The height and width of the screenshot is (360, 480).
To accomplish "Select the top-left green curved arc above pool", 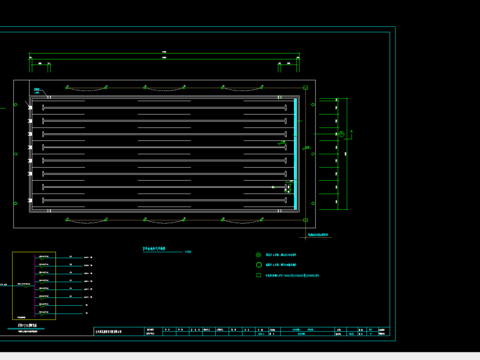I will [x=86, y=89].
